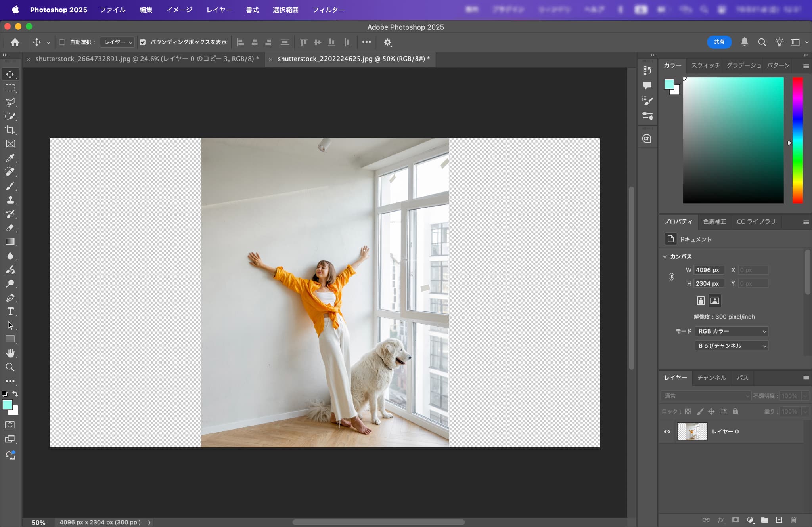The height and width of the screenshot is (527, 812).
Task: Choose the Horizontal Type tool
Action: [x=10, y=311]
